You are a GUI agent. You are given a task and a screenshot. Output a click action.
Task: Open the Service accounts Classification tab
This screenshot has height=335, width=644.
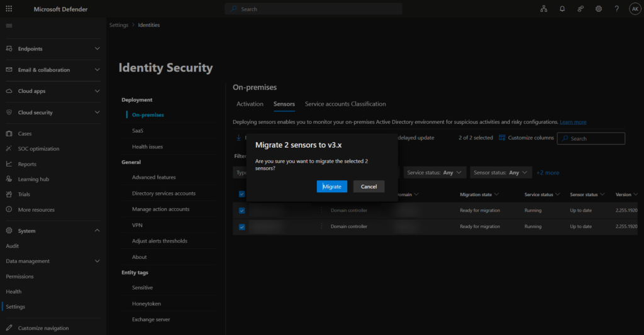(x=345, y=104)
